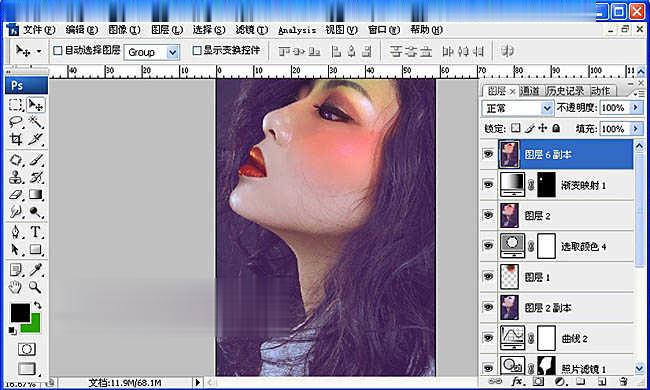The width and height of the screenshot is (650, 390).
Task: Open blend mode 正常 dropdown
Action: [x=547, y=109]
